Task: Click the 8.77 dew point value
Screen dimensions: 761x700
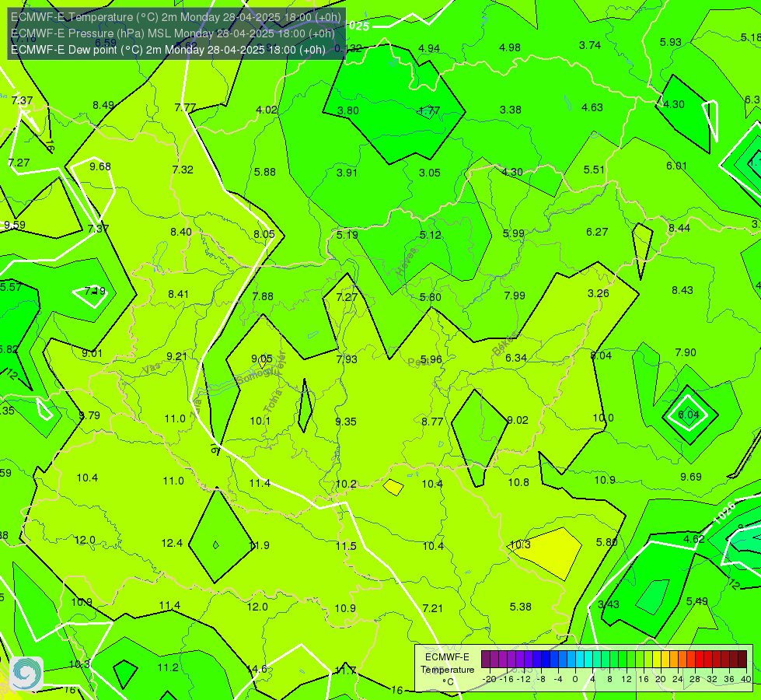Action: click(432, 422)
